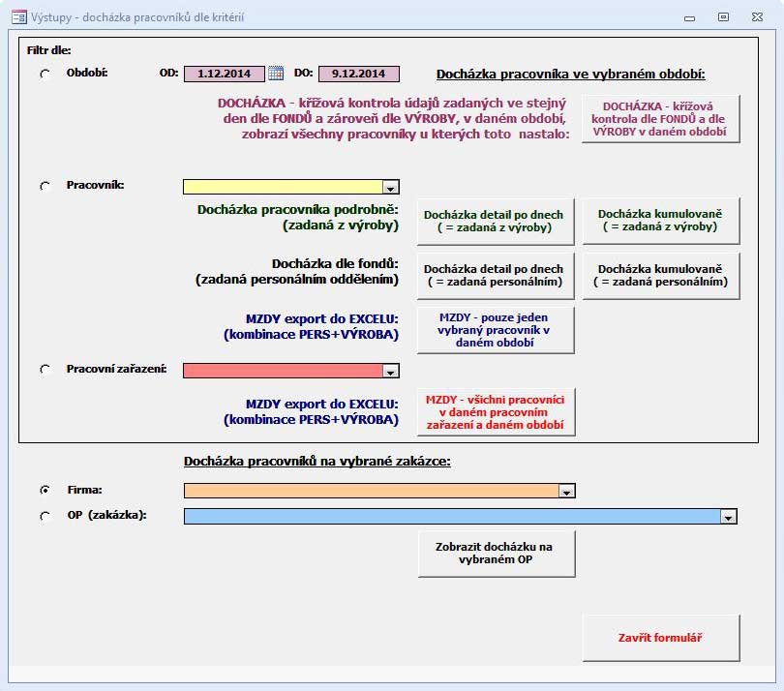Click the 'Docházka pracovníka podrobně:' label
The height and width of the screenshot is (691, 784).
tap(298, 209)
